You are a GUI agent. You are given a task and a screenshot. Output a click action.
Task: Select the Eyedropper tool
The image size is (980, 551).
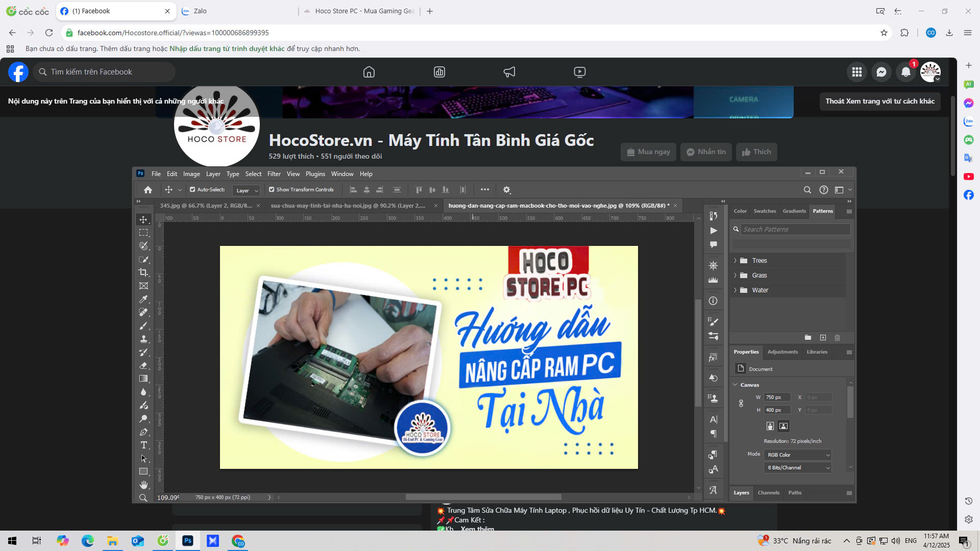pyautogui.click(x=143, y=299)
